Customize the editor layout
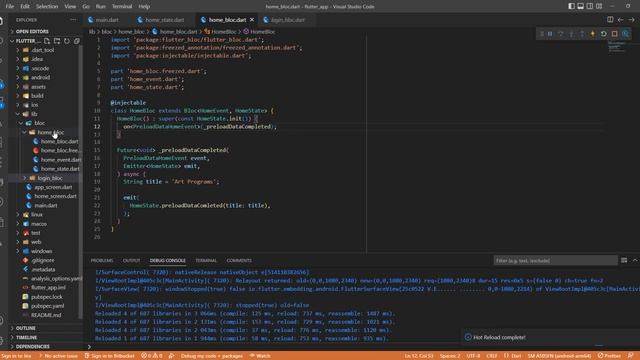The height and width of the screenshot is (360, 640). tap(599, 6)
